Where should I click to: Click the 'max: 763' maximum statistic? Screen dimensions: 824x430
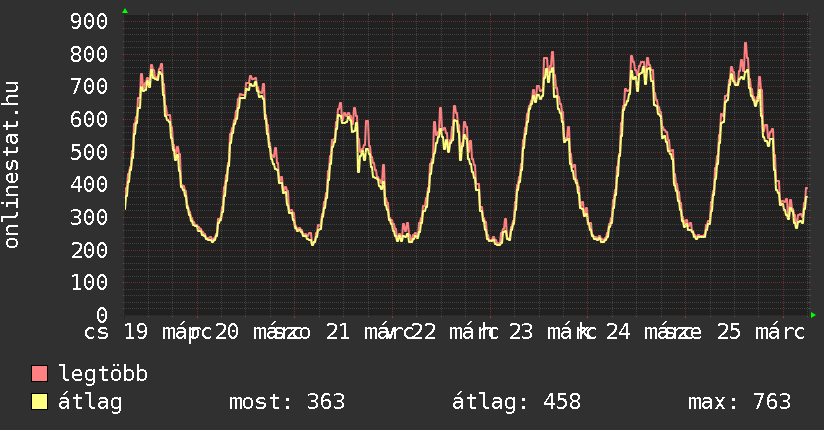739,402
